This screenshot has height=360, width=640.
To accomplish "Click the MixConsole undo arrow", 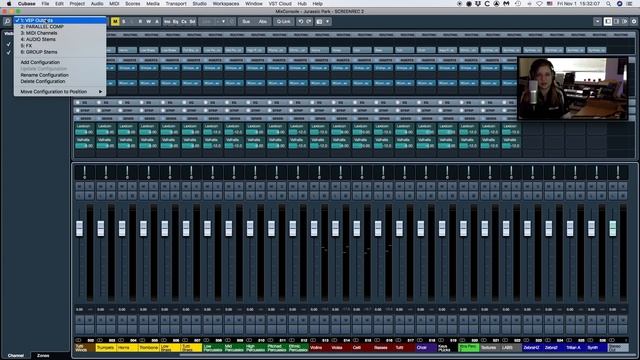I will coord(301,21).
